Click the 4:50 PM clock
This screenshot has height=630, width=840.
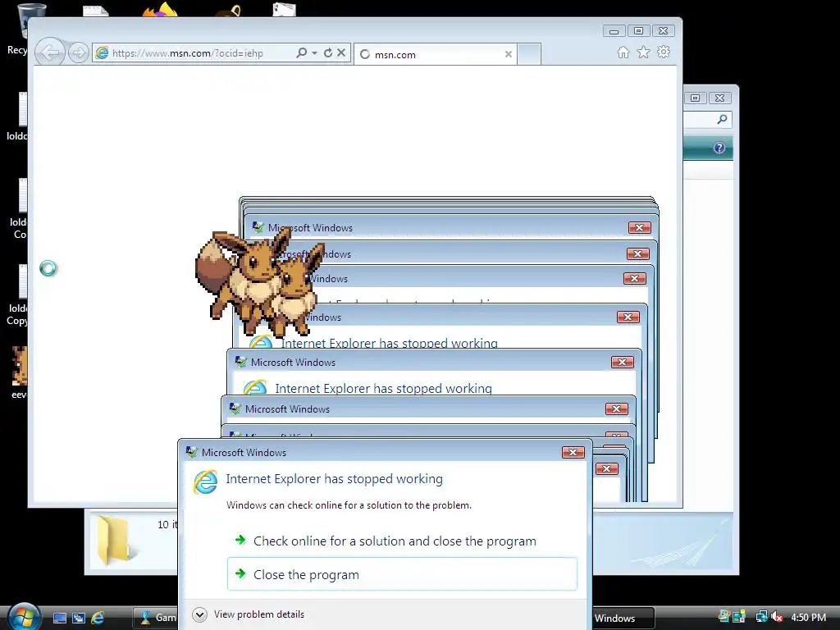(x=808, y=617)
